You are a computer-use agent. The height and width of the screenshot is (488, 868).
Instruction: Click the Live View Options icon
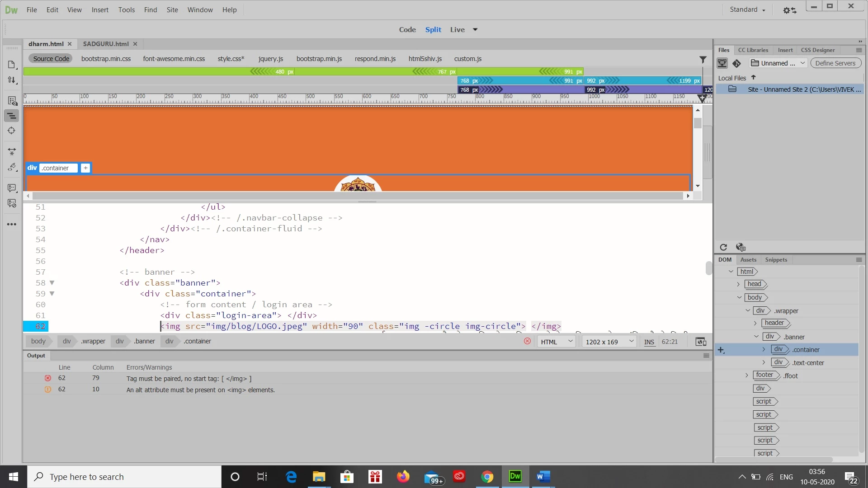12,101
